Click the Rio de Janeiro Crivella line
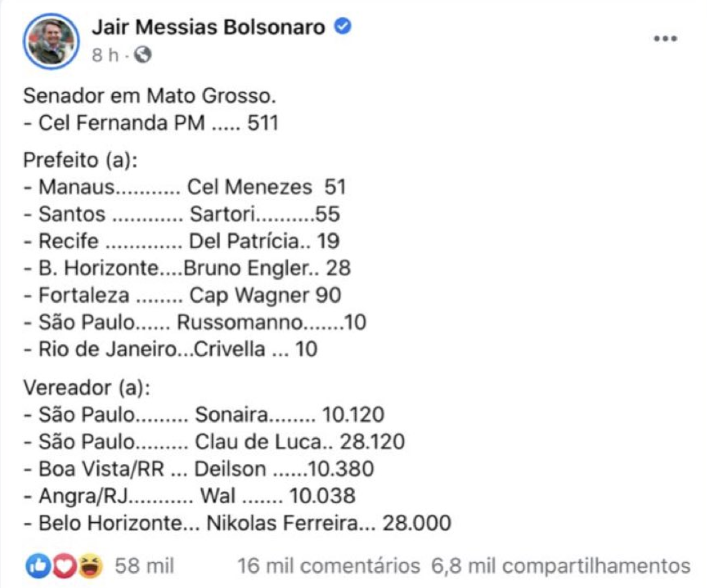The image size is (707, 588). [170, 349]
